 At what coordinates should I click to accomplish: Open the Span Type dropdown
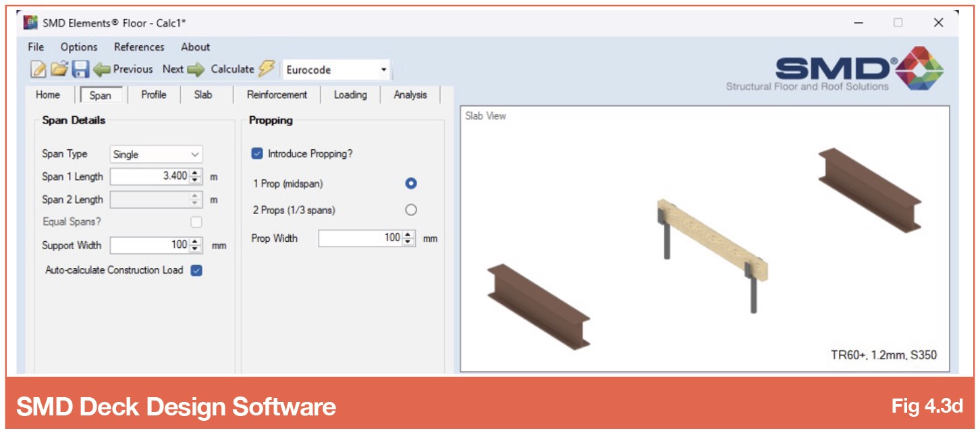(x=156, y=154)
